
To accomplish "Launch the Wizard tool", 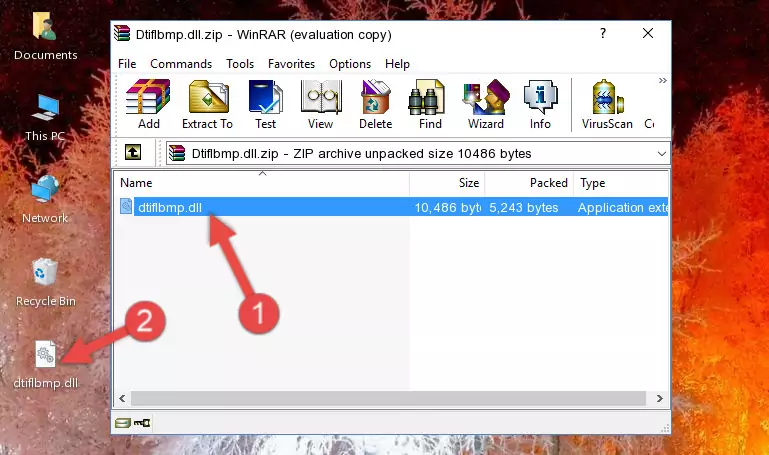I will pos(486,104).
